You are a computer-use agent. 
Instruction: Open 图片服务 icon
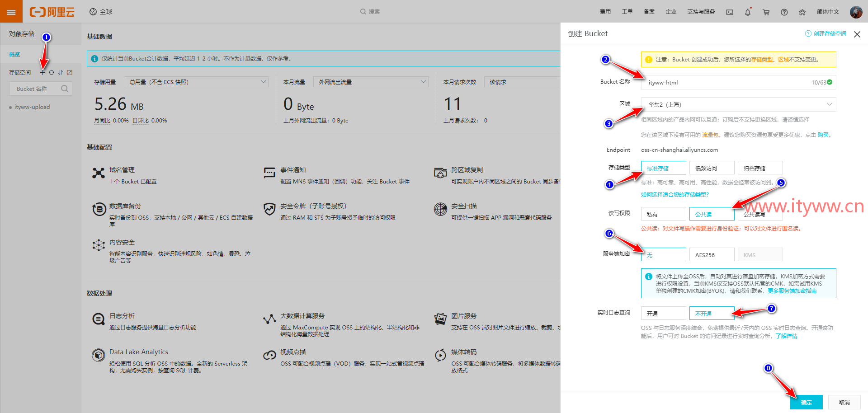(440, 319)
